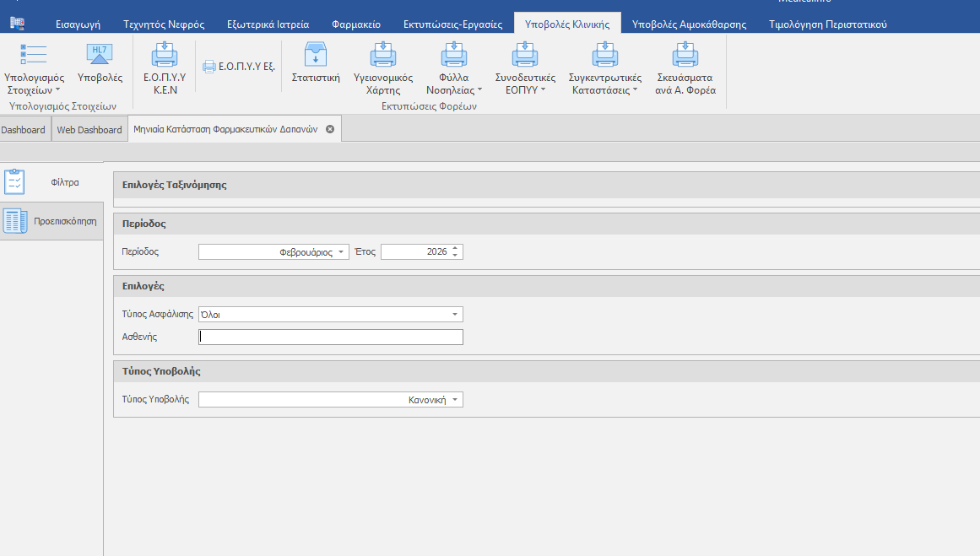Select the Φίλτρα sidebar icon

(x=16, y=182)
